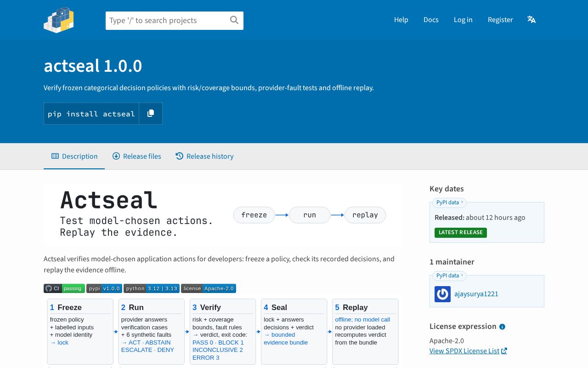The image size is (588, 368).
Task: Open the ajaysurya1221 maintainer profile
Action: [x=476, y=294]
